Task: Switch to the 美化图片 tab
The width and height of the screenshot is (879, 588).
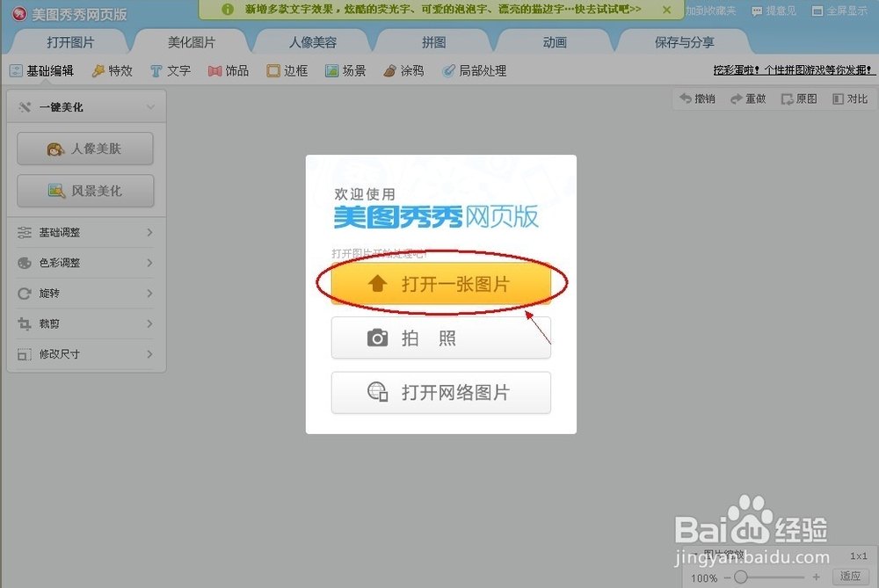Action: pyautogui.click(x=192, y=42)
